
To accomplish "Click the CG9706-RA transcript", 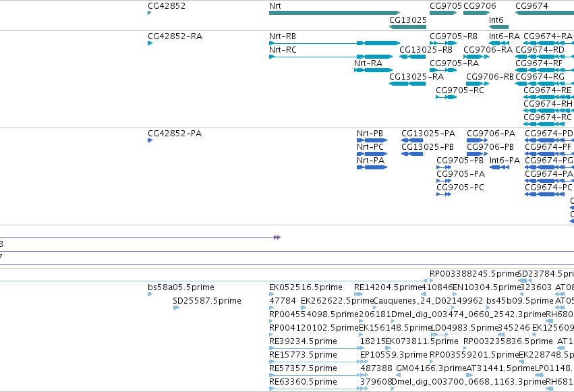I will point(476,57).
